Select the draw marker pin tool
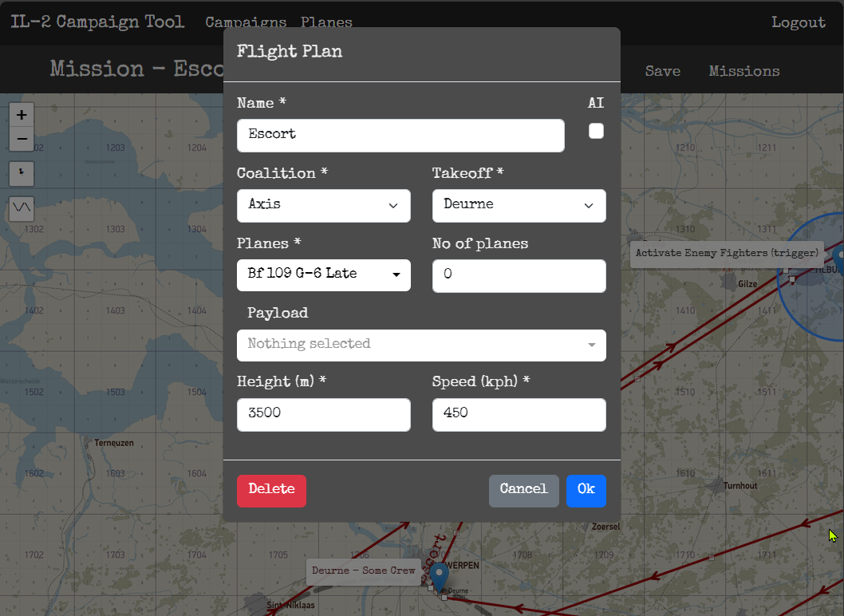The image size is (844, 616). coord(22,172)
